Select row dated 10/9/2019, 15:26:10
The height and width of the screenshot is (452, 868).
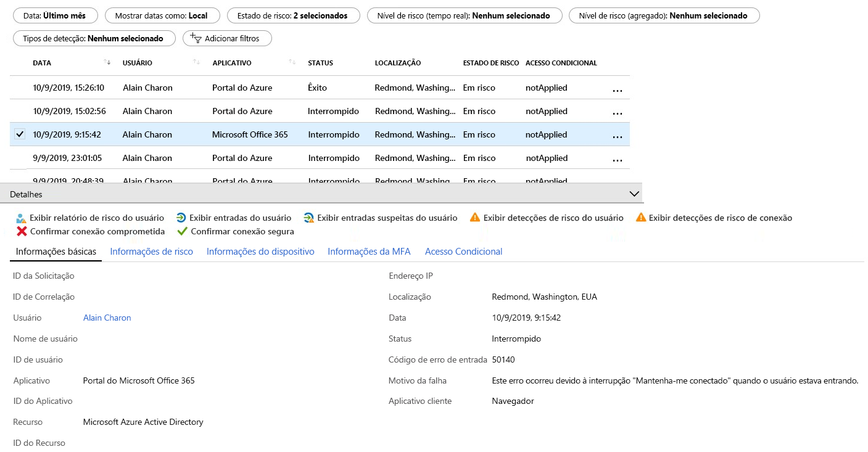pos(320,88)
